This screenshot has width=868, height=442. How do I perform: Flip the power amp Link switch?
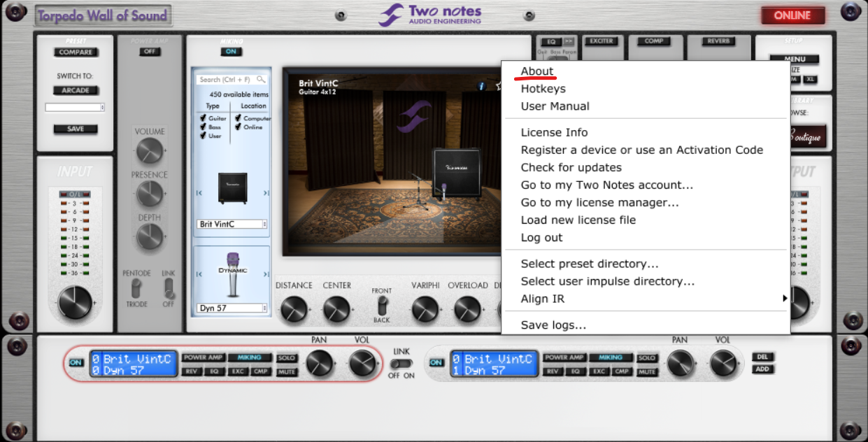(x=169, y=288)
